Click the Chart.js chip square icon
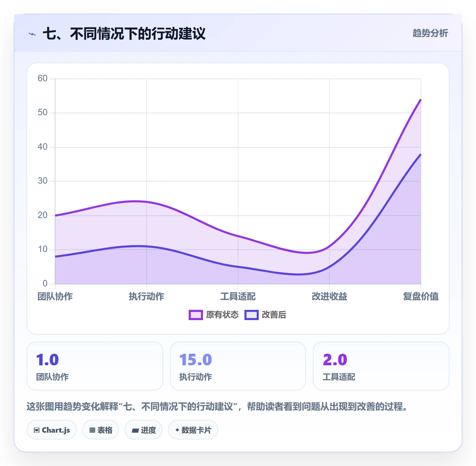 pyautogui.click(x=37, y=430)
